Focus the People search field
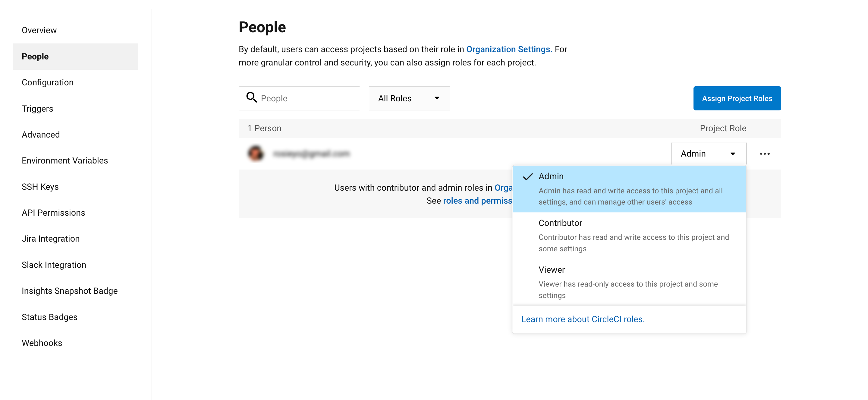This screenshot has height=400, width=868. coord(299,98)
